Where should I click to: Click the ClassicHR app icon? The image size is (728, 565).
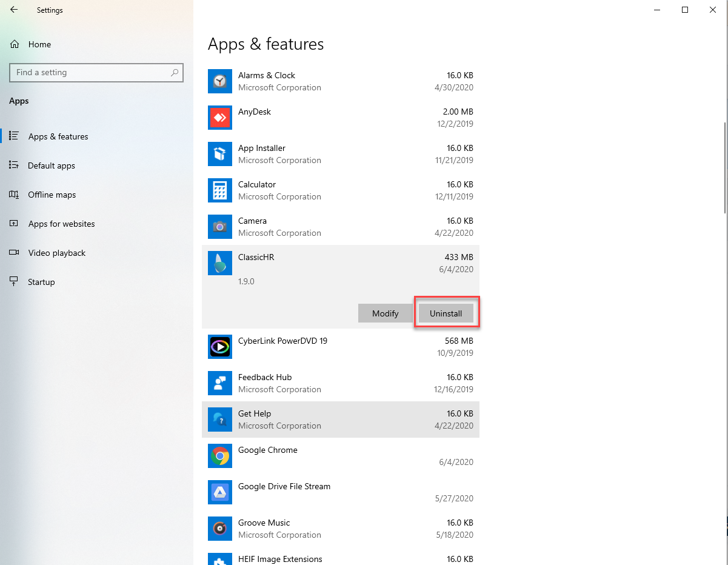(220, 263)
